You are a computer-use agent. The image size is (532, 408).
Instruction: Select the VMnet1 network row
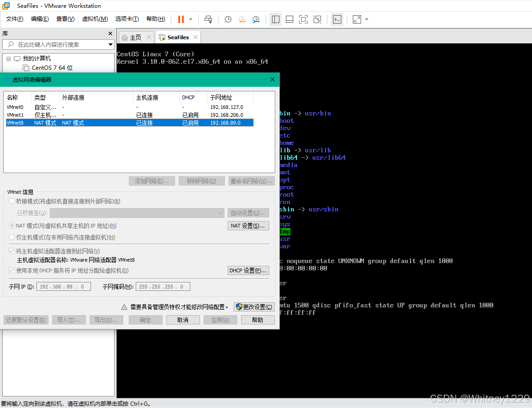pyautogui.click(x=130, y=115)
